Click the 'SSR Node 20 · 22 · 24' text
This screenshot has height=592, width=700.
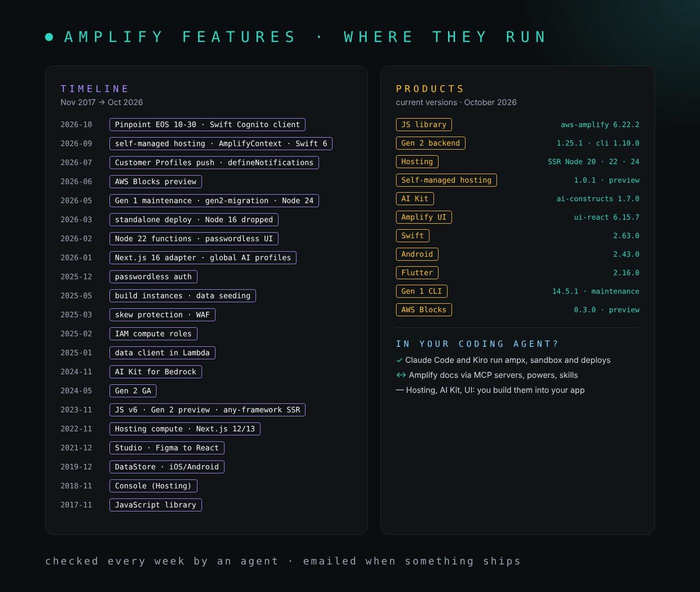click(593, 162)
